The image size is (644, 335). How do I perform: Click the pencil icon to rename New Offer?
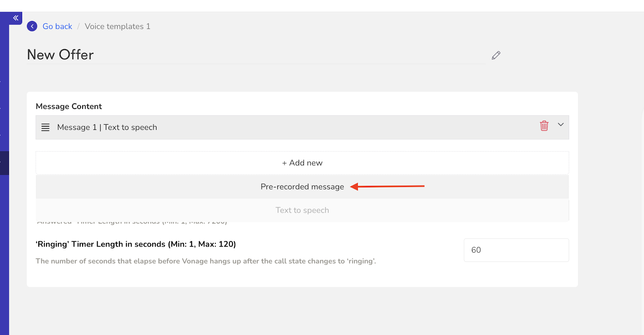click(x=495, y=55)
